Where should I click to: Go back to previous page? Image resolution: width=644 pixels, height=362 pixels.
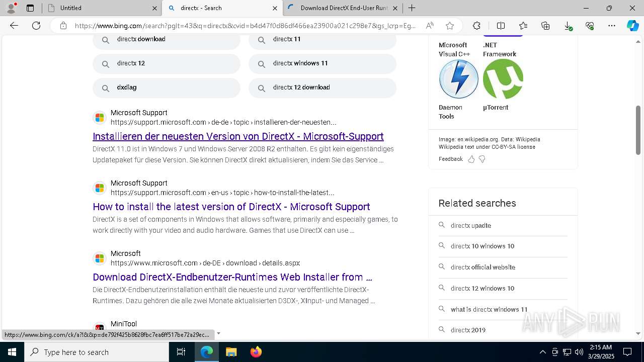pyautogui.click(x=14, y=26)
